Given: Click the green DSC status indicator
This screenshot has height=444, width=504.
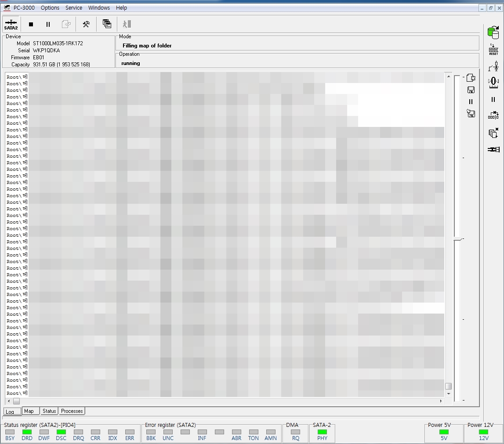Looking at the screenshot, I should point(61,432).
